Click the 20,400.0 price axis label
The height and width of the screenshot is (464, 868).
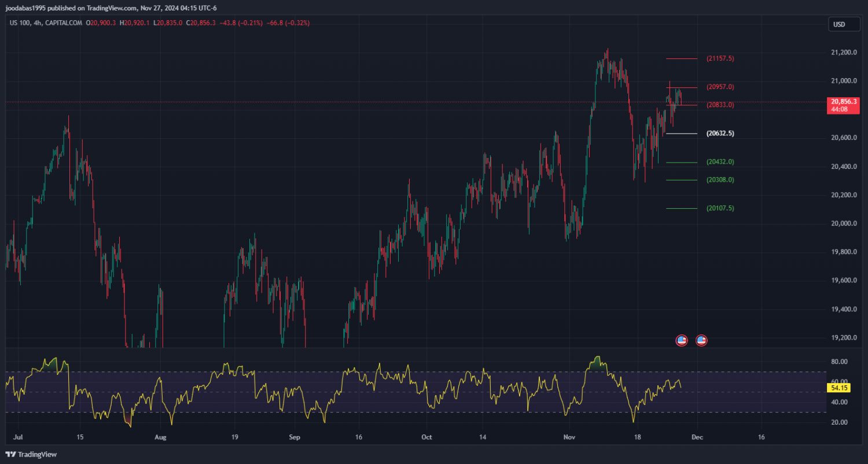(844, 167)
